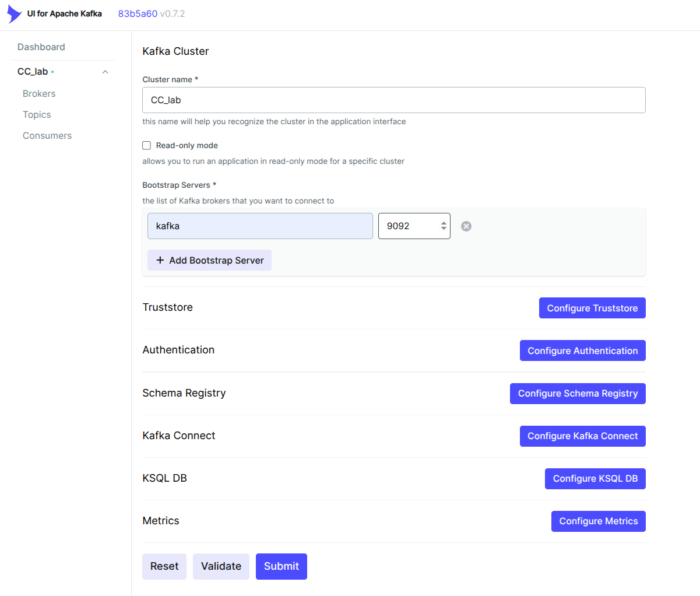Reset the cluster form
The image size is (700, 596).
pos(164,566)
